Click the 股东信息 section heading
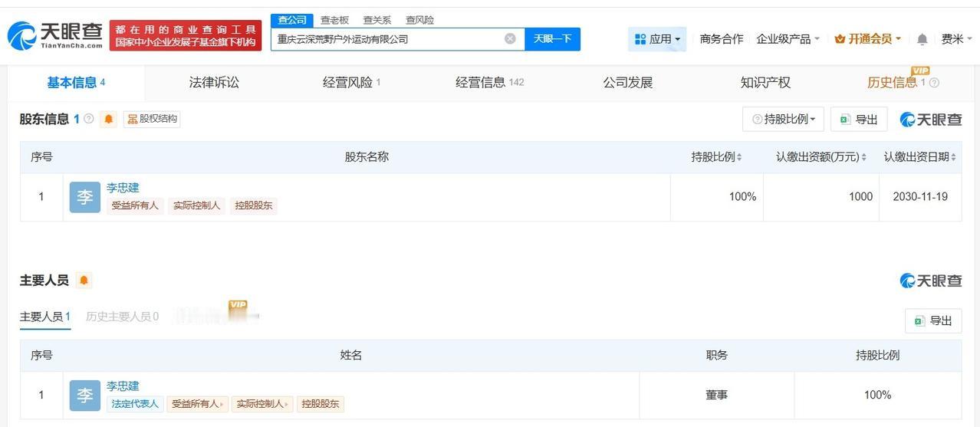980x427 pixels. (x=44, y=119)
